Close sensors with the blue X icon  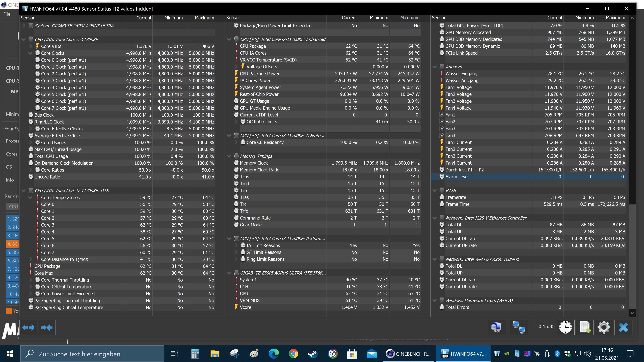click(x=623, y=327)
